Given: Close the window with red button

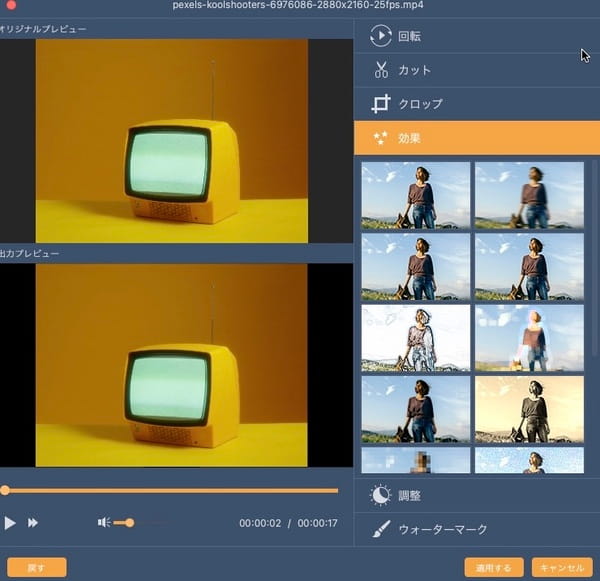Looking at the screenshot, I should tap(11, 5).
